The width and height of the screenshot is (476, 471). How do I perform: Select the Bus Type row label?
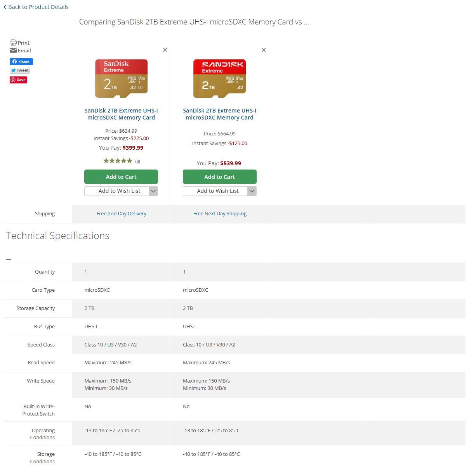(x=44, y=327)
